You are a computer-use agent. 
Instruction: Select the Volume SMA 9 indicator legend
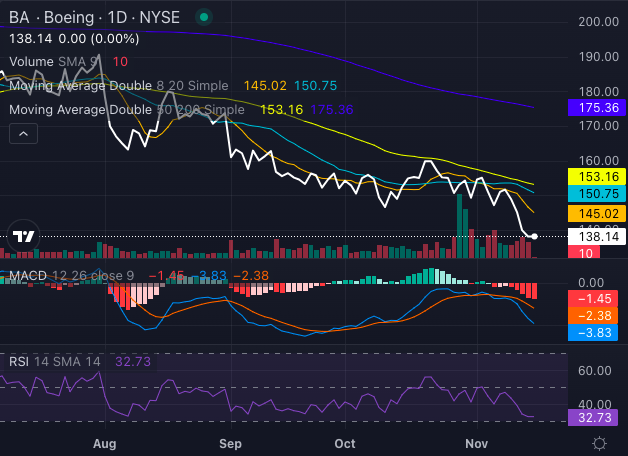(x=50, y=62)
